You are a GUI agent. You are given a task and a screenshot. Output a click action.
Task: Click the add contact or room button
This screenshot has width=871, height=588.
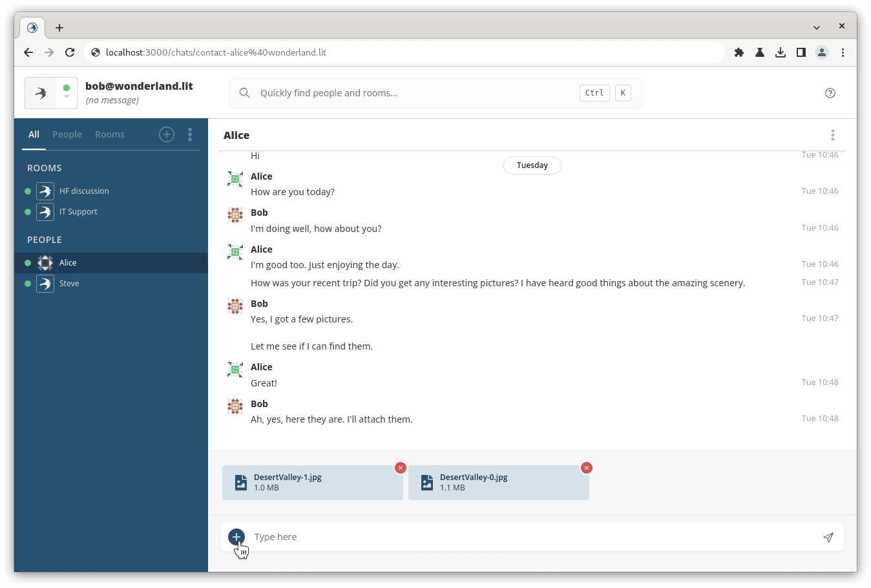pyautogui.click(x=167, y=134)
